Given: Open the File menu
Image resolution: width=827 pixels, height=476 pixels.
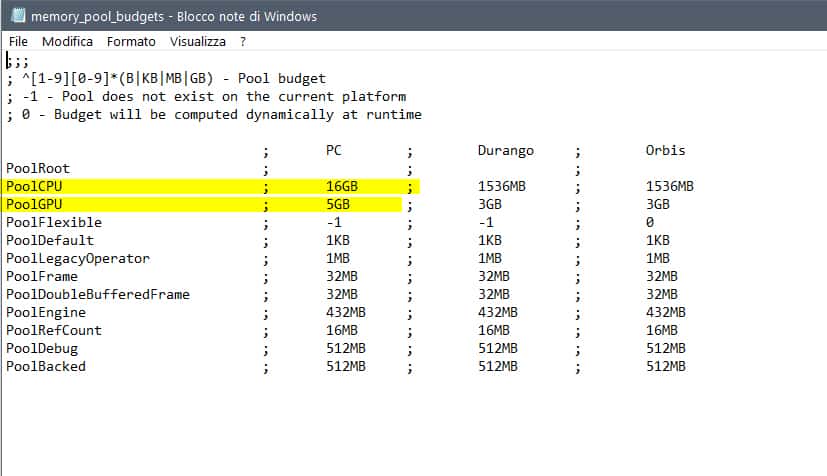Looking at the screenshot, I should [x=18, y=41].
